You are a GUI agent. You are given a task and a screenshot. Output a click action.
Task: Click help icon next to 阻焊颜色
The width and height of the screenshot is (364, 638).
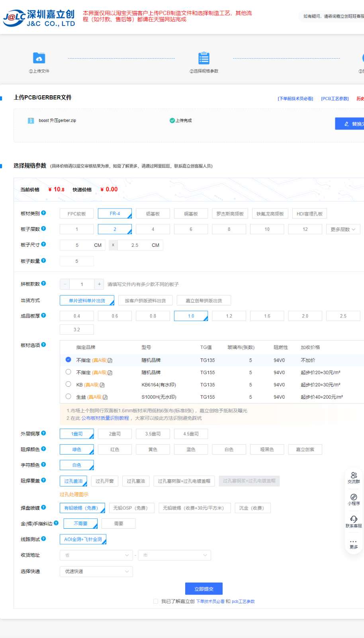[43, 449]
